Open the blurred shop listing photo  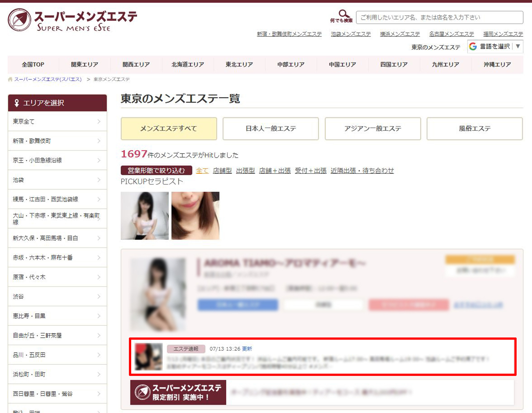158,295
